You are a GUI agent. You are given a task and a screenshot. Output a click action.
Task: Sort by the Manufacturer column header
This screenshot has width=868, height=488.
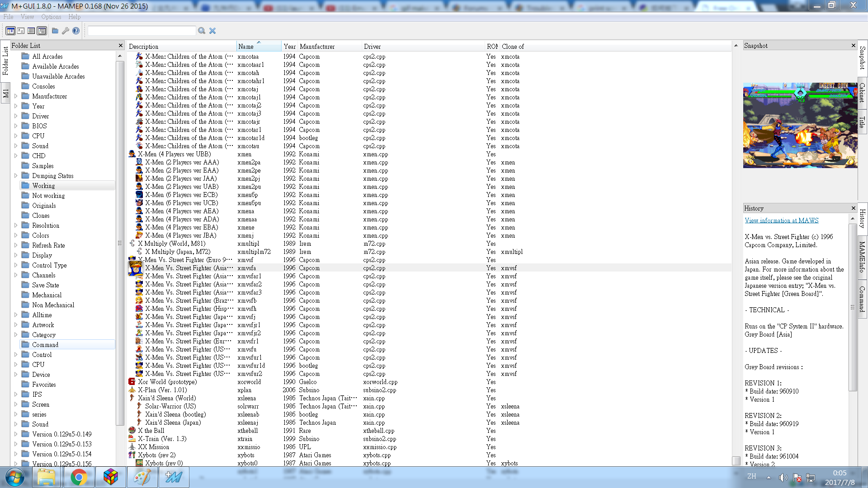point(330,47)
